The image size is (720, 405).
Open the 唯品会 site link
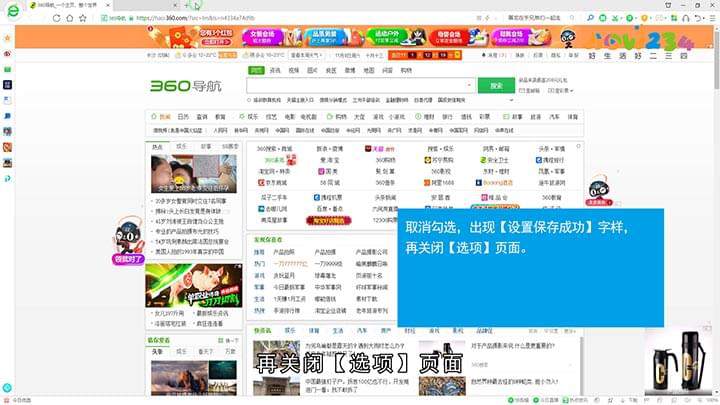point(494,197)
